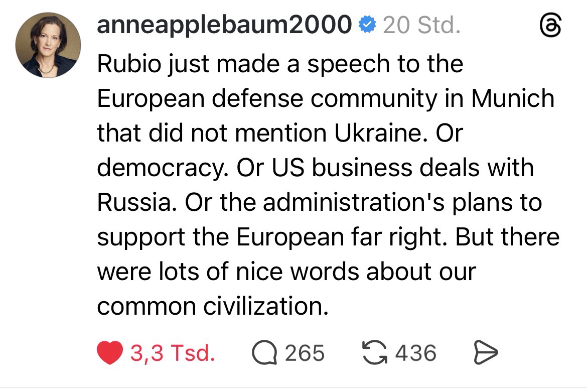
Task: Click the 265 replies count
Action: tap(305, 353)
